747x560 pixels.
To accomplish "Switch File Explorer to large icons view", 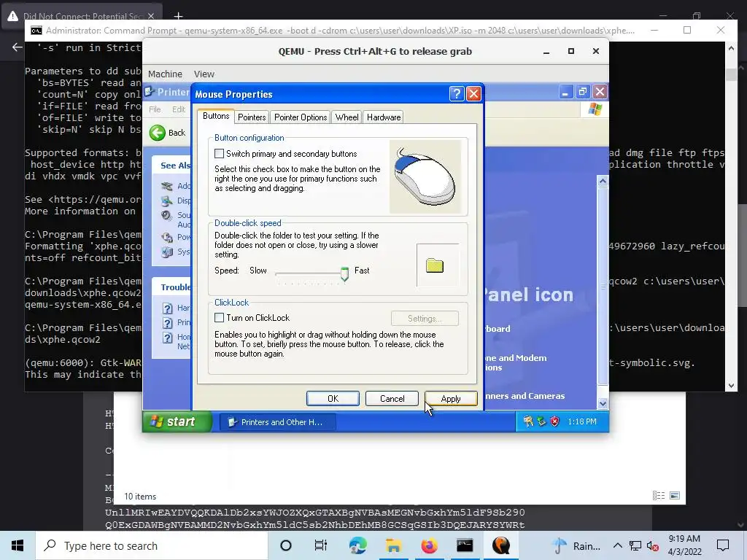I will click(x=675, y=496).
